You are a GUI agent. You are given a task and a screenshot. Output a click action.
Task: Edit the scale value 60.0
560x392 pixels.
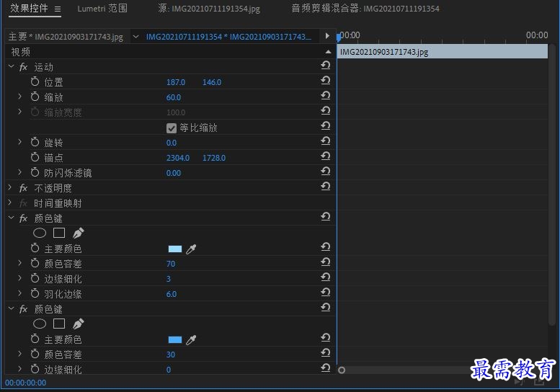coord(174,97)
